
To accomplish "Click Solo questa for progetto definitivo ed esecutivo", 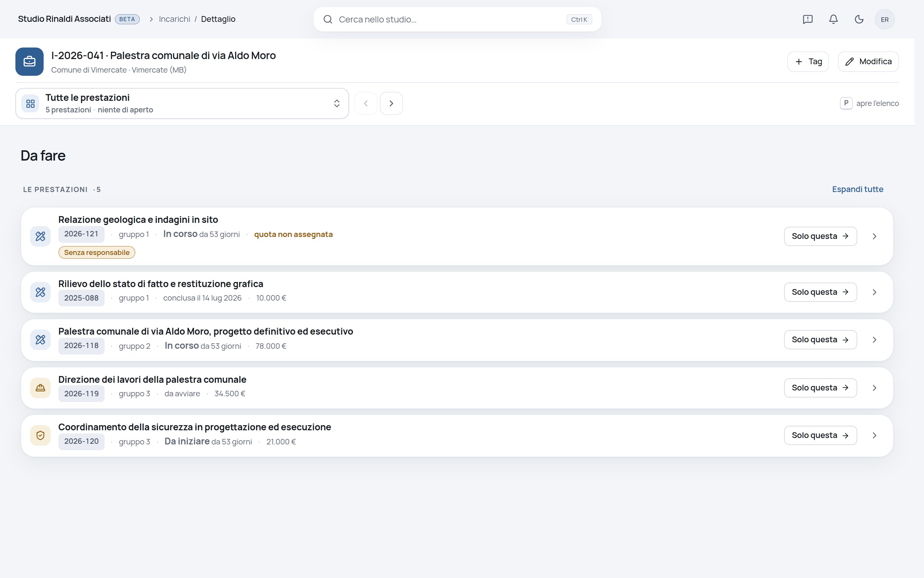I will (820, 340).
